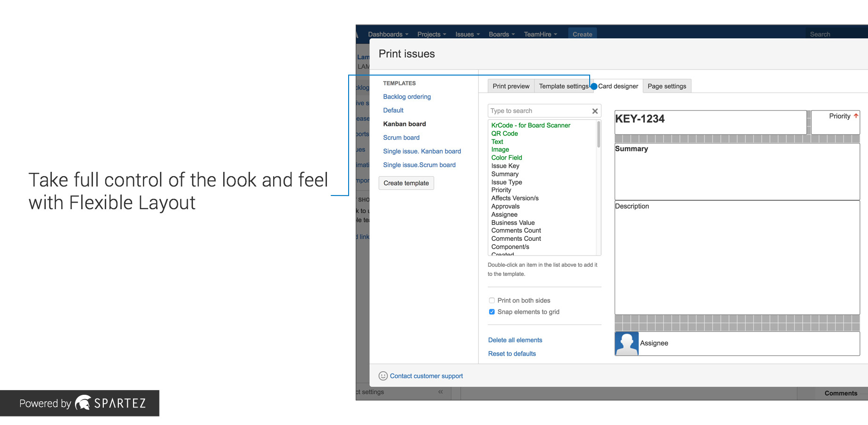Select Issue Type in element list

tap(507, 182)
